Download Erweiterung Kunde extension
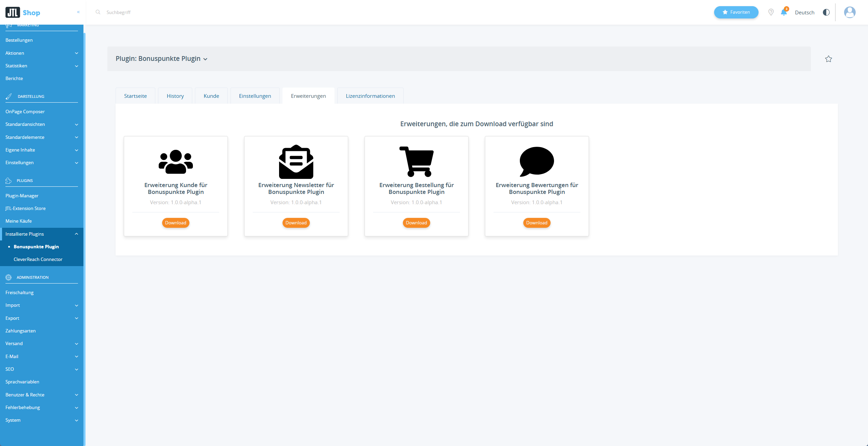 [176, 223]
